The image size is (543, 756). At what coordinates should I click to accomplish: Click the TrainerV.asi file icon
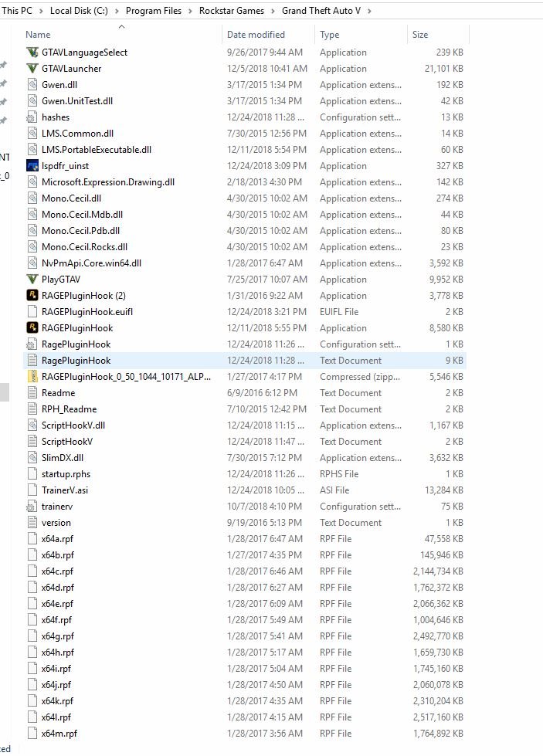click(32, 490)
